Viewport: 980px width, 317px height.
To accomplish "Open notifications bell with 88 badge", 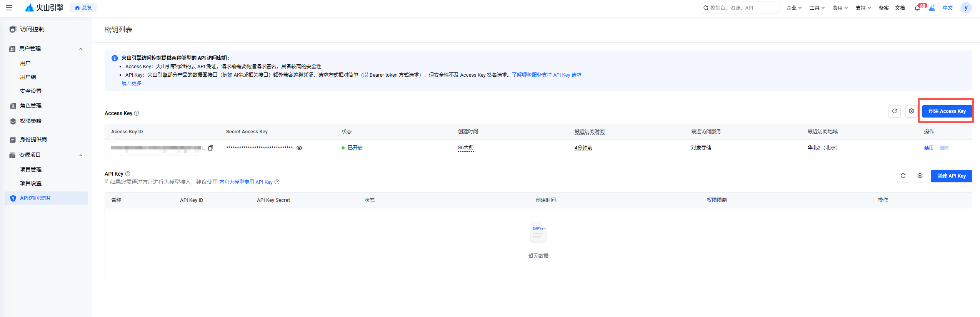I will click(918, 8).
